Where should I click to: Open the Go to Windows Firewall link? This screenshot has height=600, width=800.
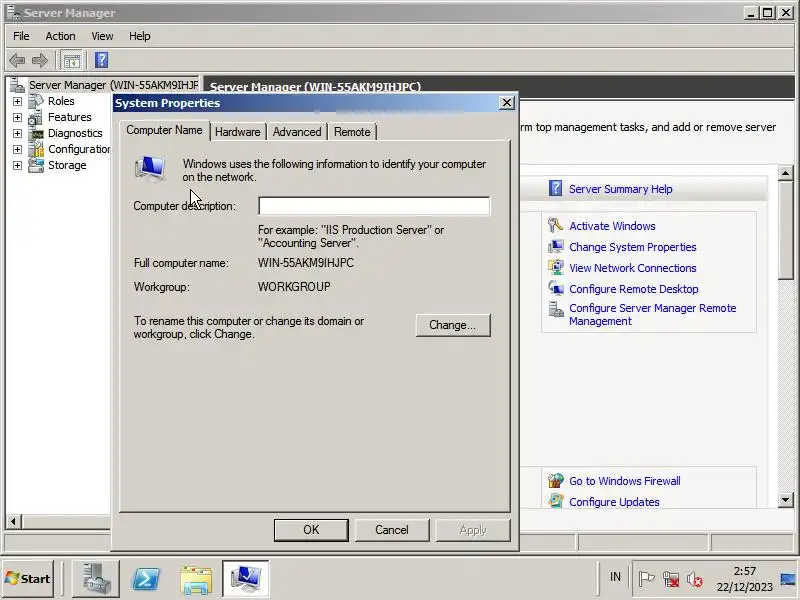624,481
